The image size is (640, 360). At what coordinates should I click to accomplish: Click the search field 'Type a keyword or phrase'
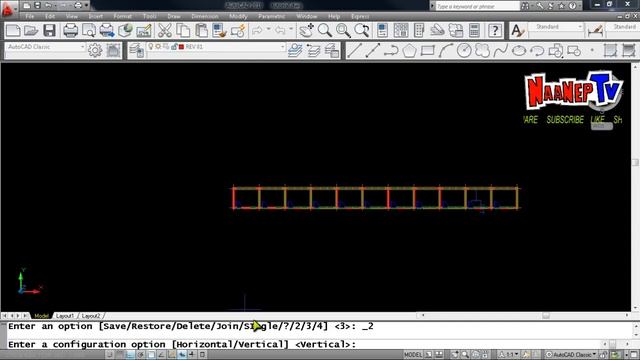pos(477,6)
